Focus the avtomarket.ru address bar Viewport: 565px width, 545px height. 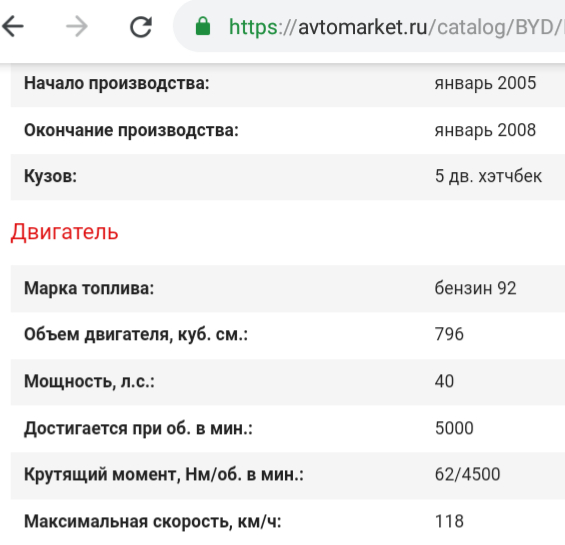[x=369, y=26]
